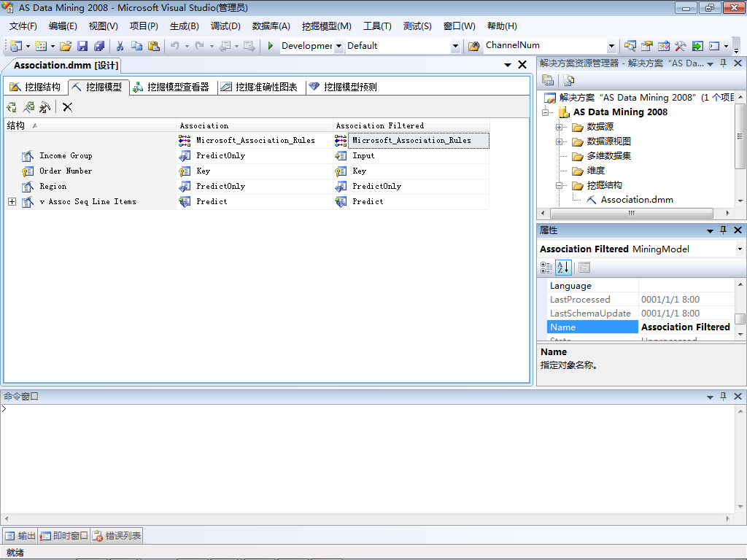Click the 结构 column header to sort
747x560 pixels.
click(x=90, y=125)
